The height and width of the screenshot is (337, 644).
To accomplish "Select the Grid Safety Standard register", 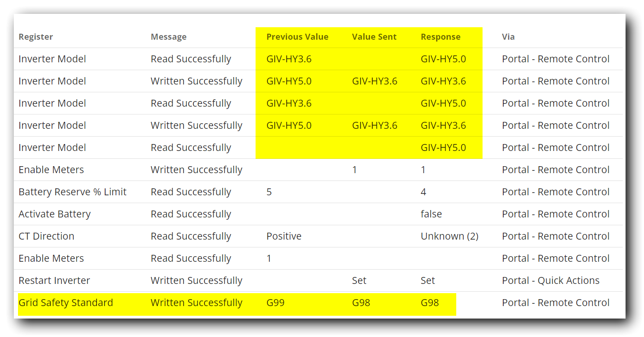I will 66,303.
